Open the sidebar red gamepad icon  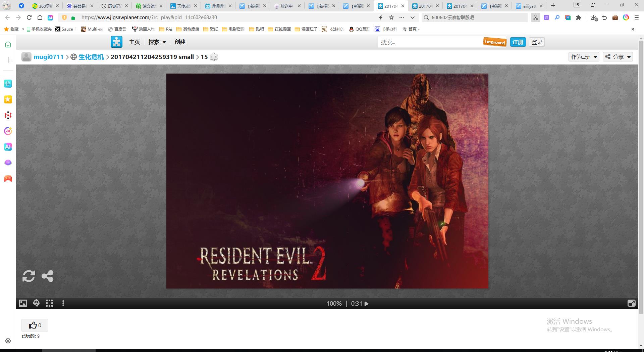8,179
